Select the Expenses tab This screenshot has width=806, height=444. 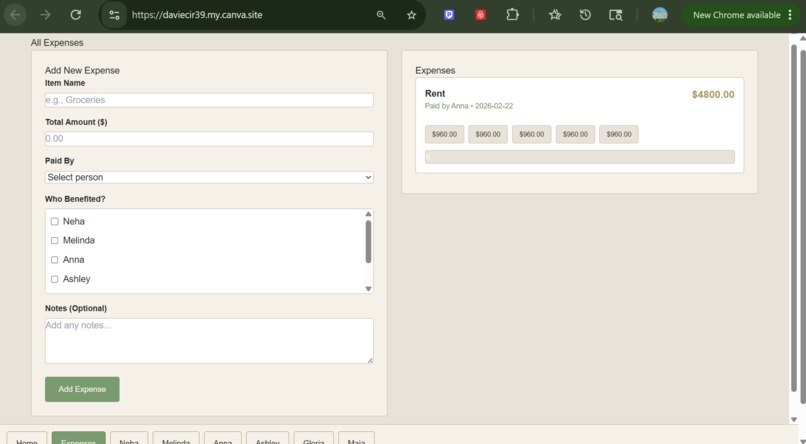click(x=79, y=438)
